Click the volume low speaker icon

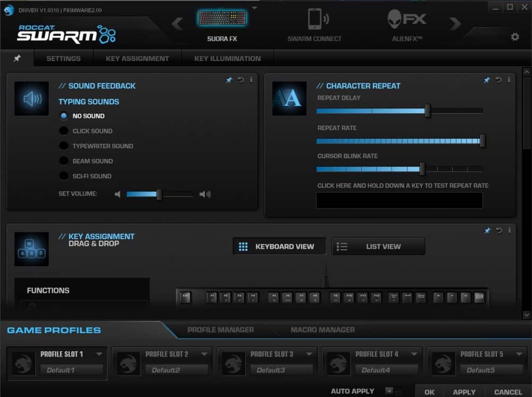tap(118, 195)
